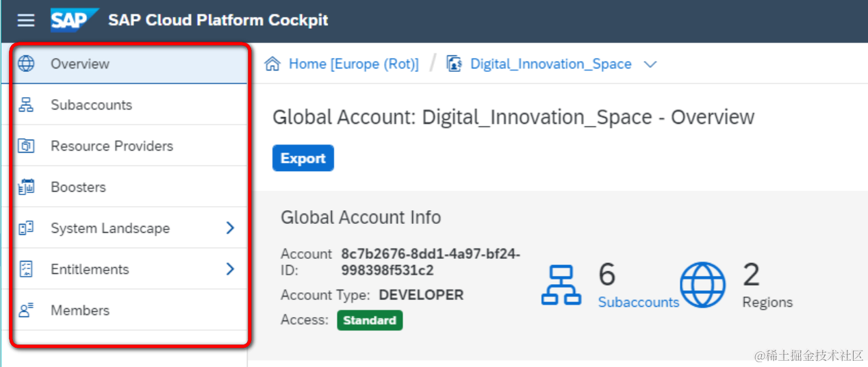Screen dimensions: 868x367
Task: Click the Members person icon
Action: pos(26,310)
